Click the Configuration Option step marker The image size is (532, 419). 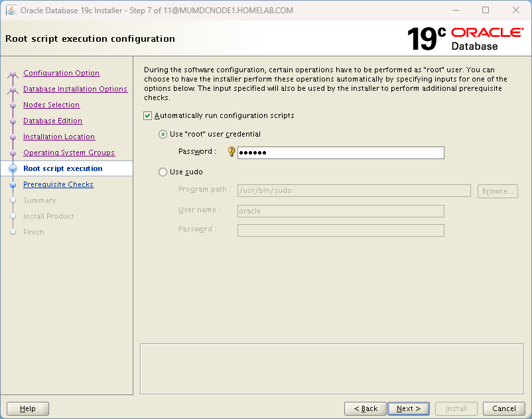pyautogui.click(x=13, y=74)
